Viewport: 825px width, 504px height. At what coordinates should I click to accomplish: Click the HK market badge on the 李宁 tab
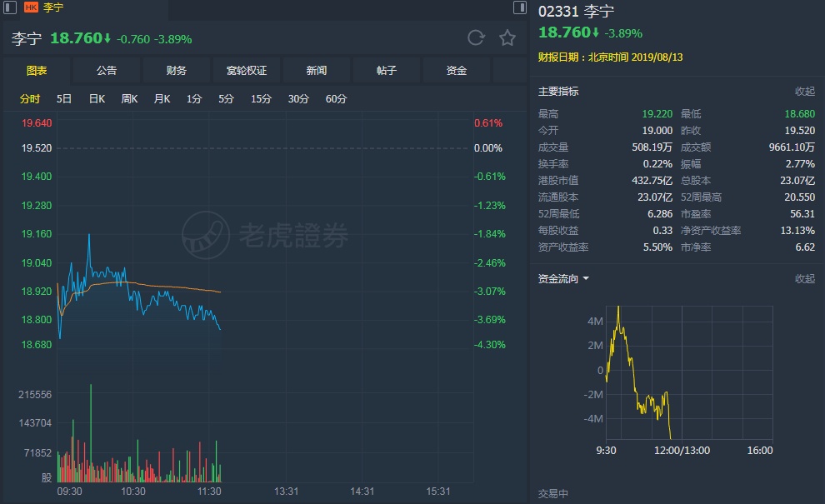coord(31,7)
